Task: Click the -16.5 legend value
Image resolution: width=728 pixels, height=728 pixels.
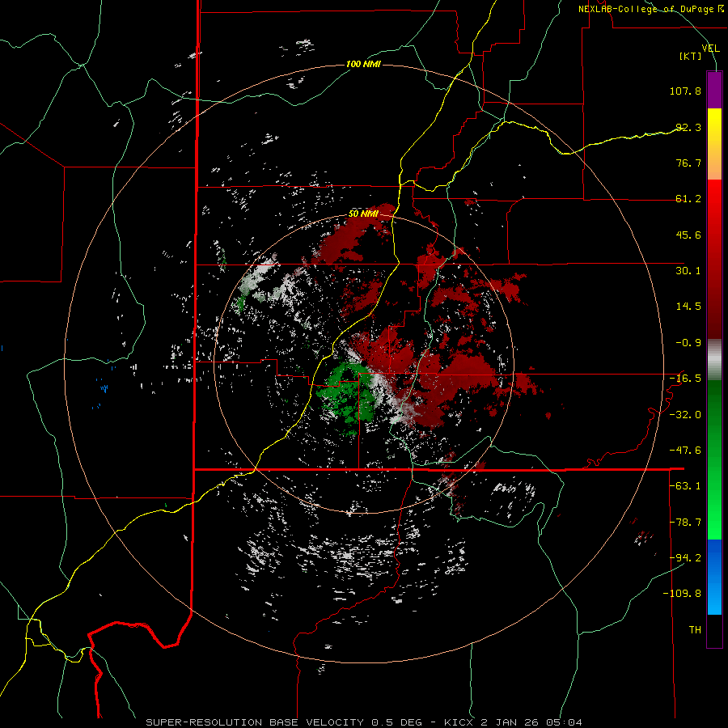Action: point(685,379)
